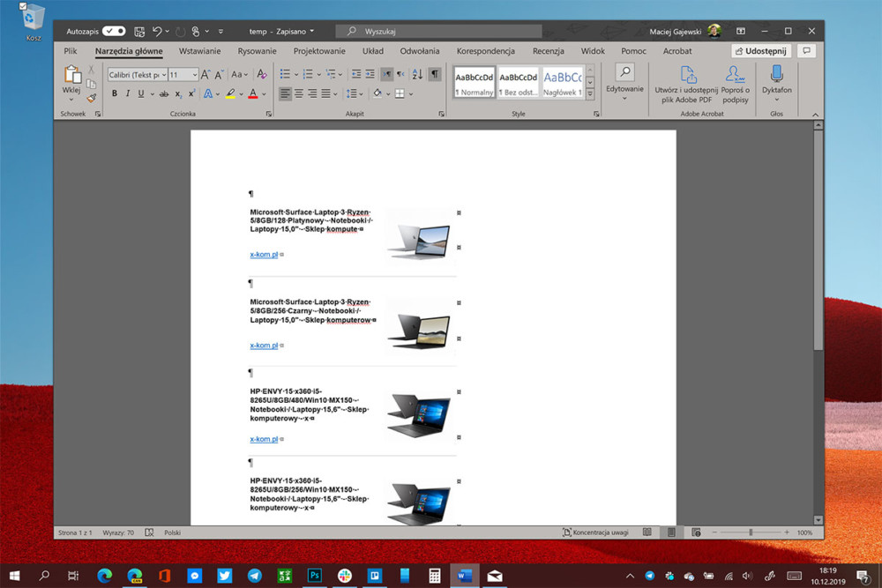882x588 pixels.
Task: Open the Plik menu
Action: (x=71, y=50)
